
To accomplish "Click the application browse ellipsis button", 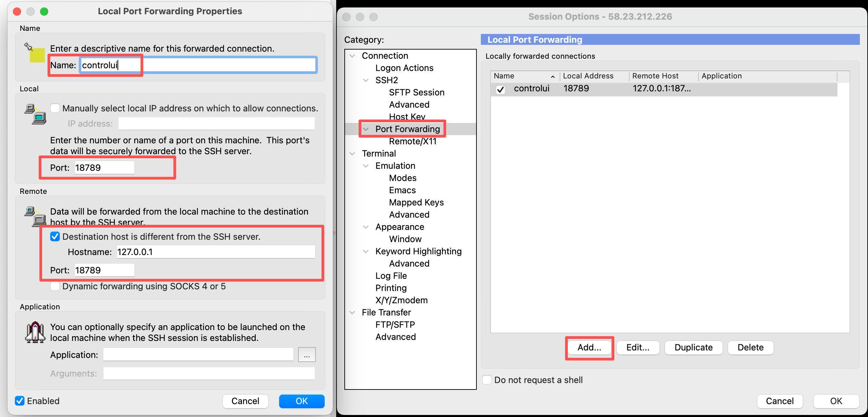I will point(307,355).
